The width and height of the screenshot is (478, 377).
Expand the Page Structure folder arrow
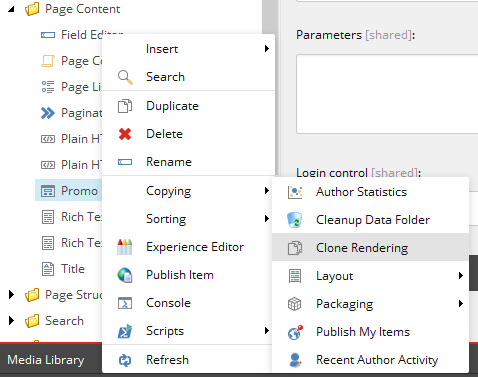tap(11, 295)
